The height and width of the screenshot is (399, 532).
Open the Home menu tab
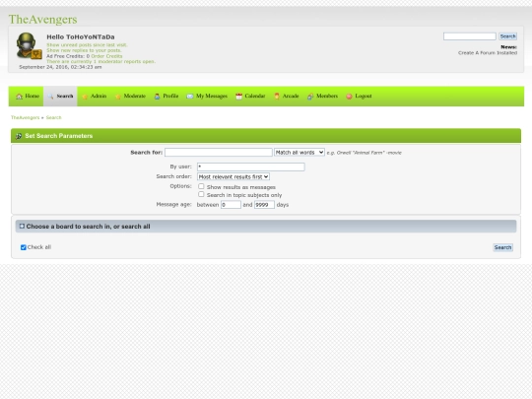coord(27,97)
